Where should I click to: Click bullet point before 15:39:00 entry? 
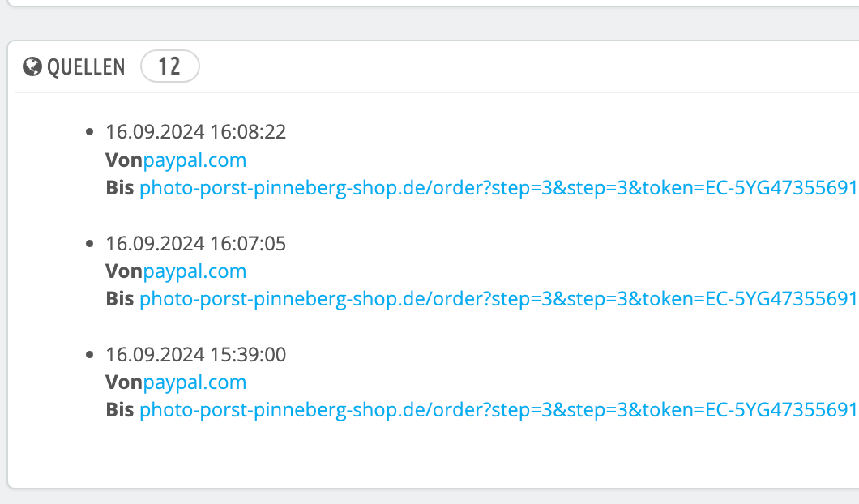(x=90, y=354)
